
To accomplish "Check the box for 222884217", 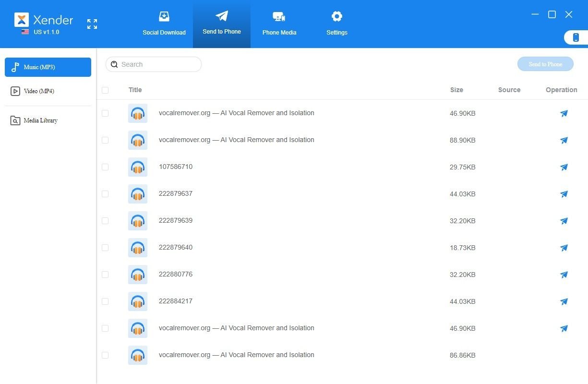I will coord(105,301).
